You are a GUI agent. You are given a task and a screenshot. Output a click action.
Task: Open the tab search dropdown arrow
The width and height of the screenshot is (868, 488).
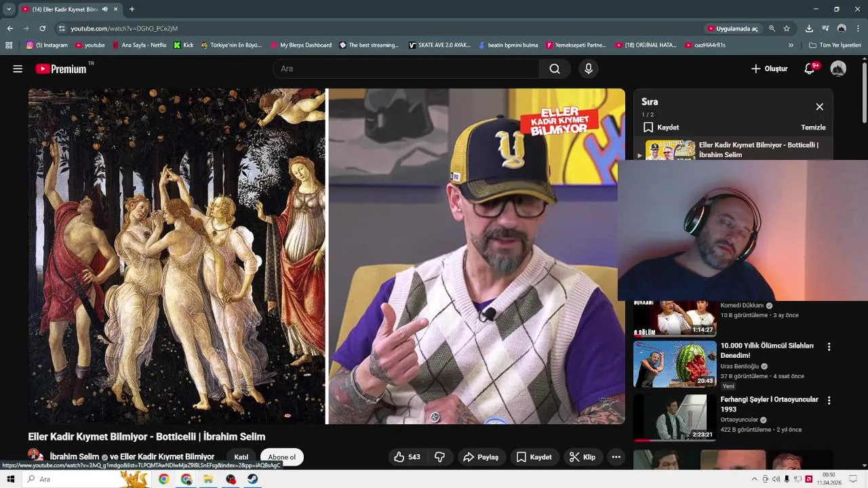[x=9, y=9]
